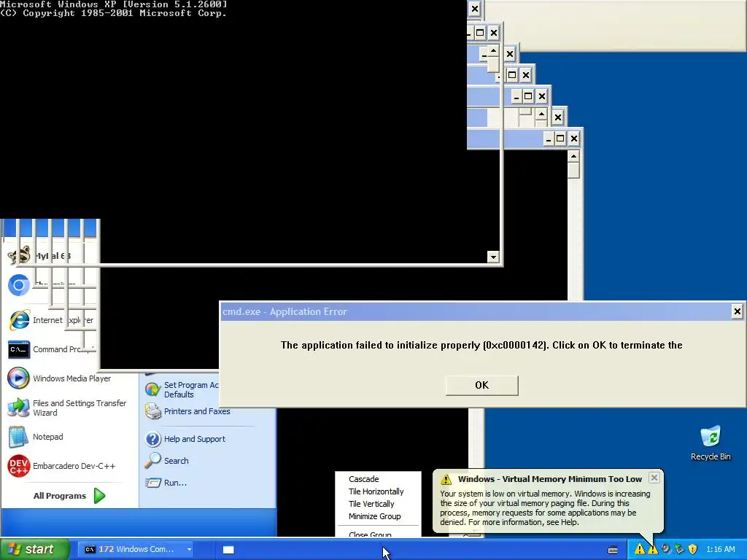Open the MyPal 68 browser raccoon icon

(19, 256)
